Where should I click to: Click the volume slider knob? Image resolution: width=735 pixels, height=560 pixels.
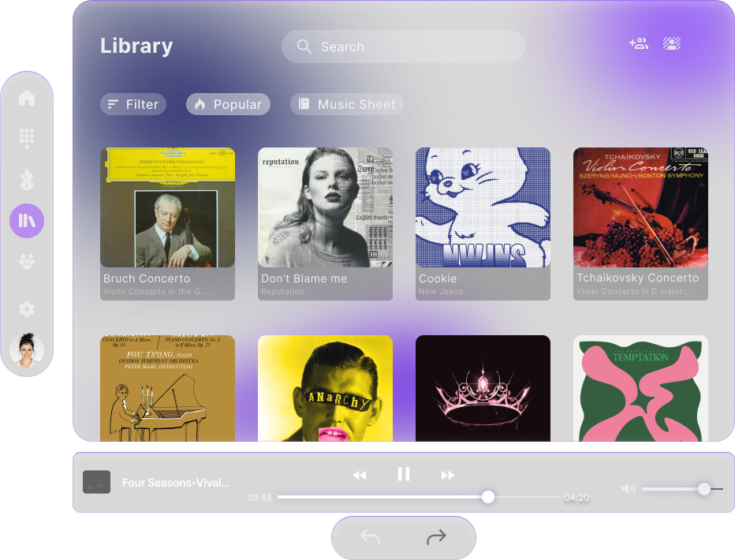(704, 489)
